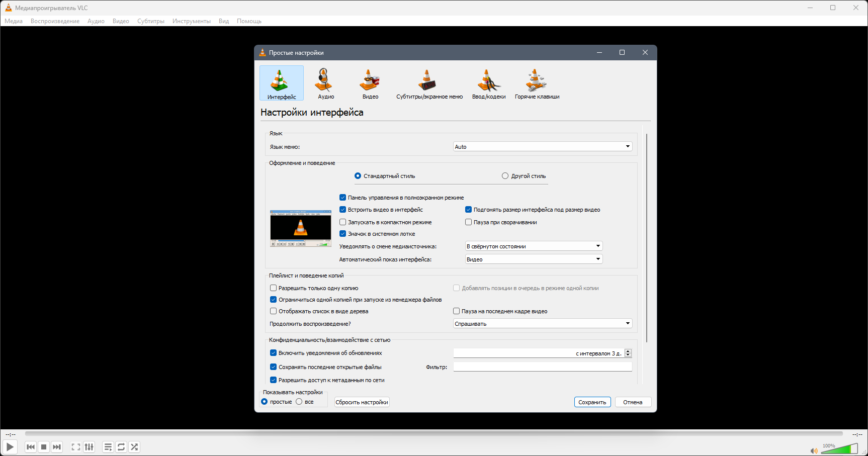
Task: Enable Запускать в компактном режиме checkbox
Action: tap(342, 222)
